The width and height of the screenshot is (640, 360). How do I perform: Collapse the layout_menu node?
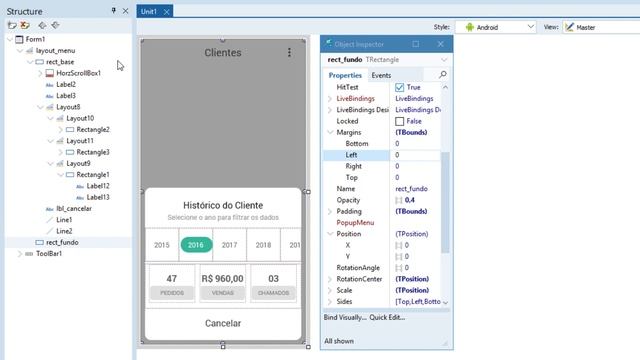pos(20,51)
